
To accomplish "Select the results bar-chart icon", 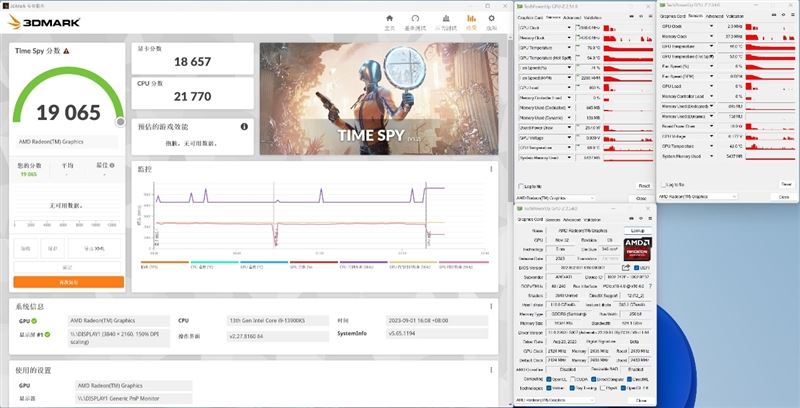I will point(471,18).
